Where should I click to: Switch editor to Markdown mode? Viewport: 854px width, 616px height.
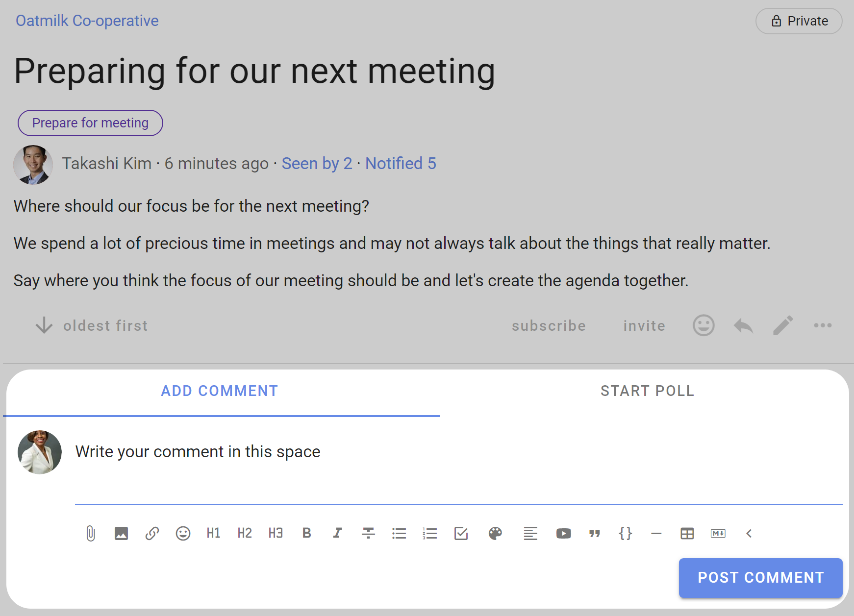(x=718, y=533)
